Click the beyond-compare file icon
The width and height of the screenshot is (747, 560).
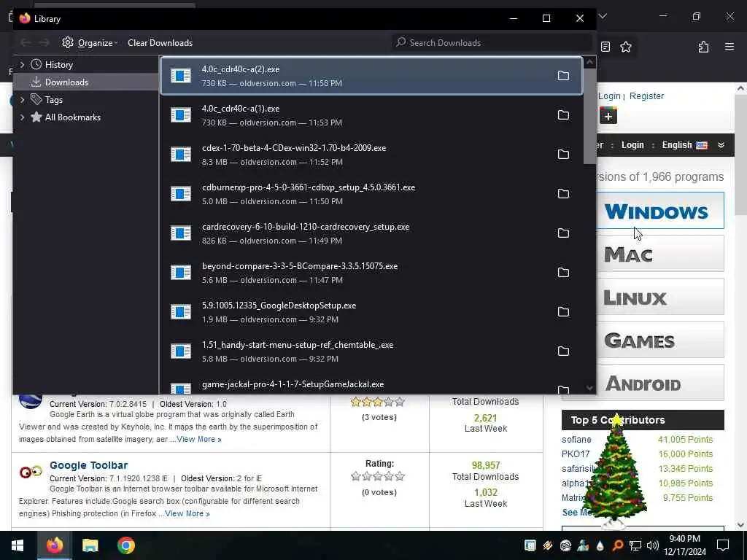[x=181, y=273]
